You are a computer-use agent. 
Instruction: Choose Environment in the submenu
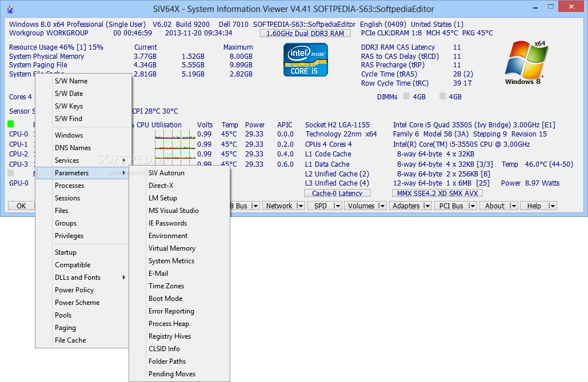click(179, 235)
